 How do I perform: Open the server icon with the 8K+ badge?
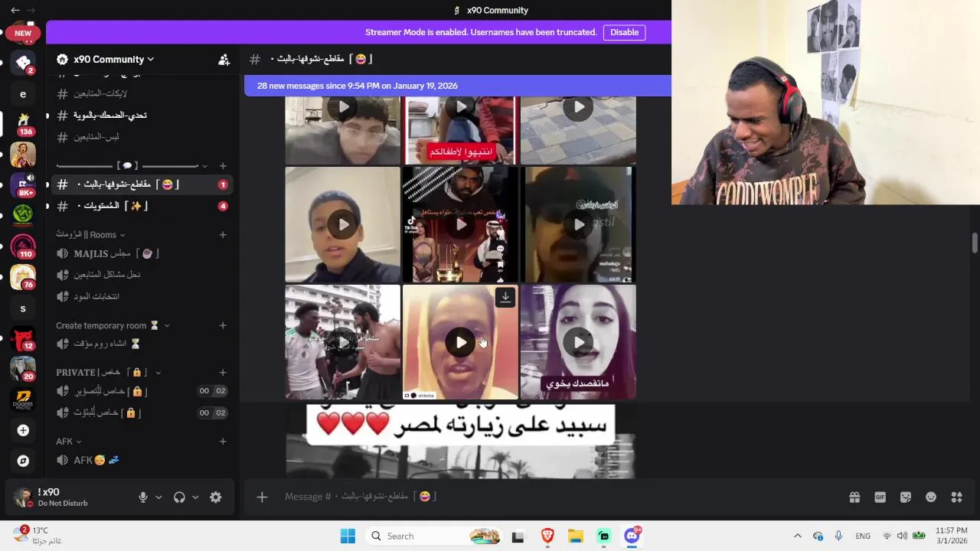click(23, 184)
